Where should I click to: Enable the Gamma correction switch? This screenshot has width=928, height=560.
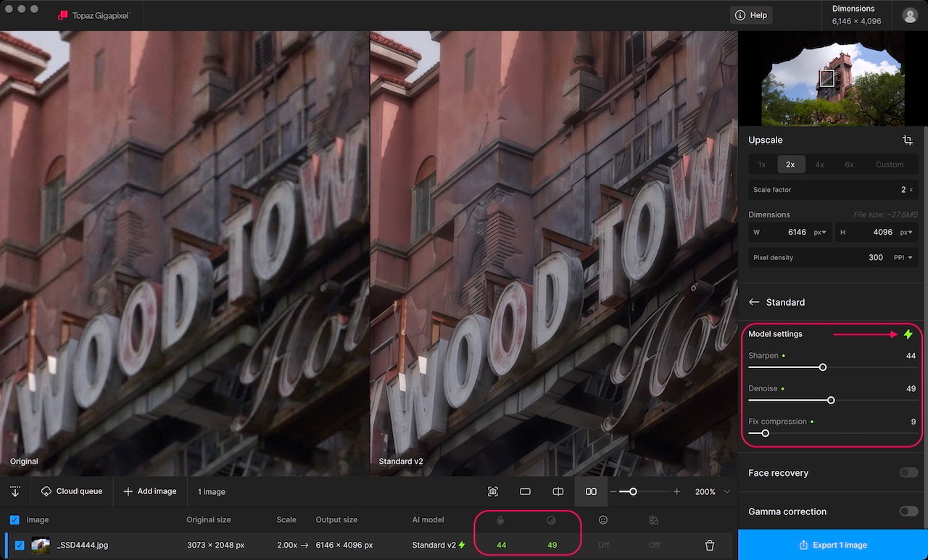pos(908,511)
